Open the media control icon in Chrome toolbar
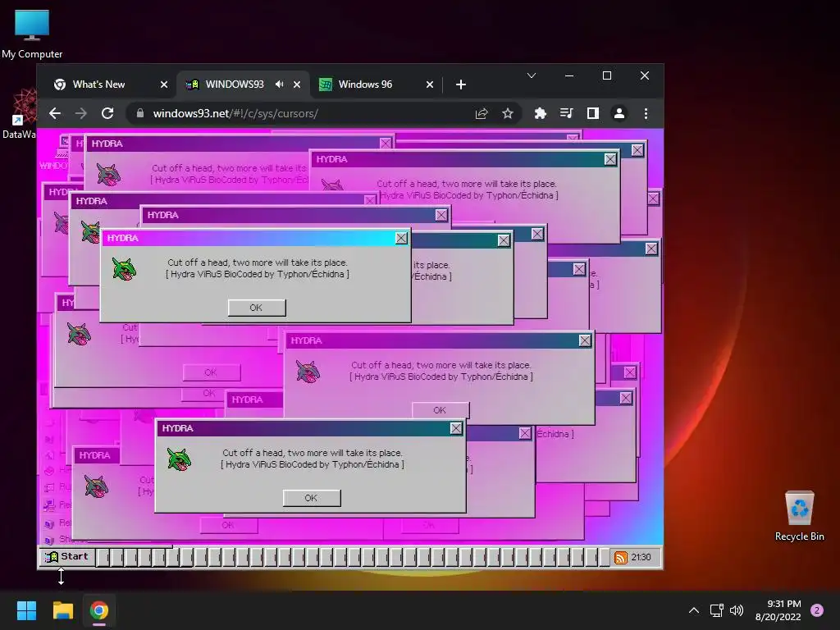 coord(566,113)
